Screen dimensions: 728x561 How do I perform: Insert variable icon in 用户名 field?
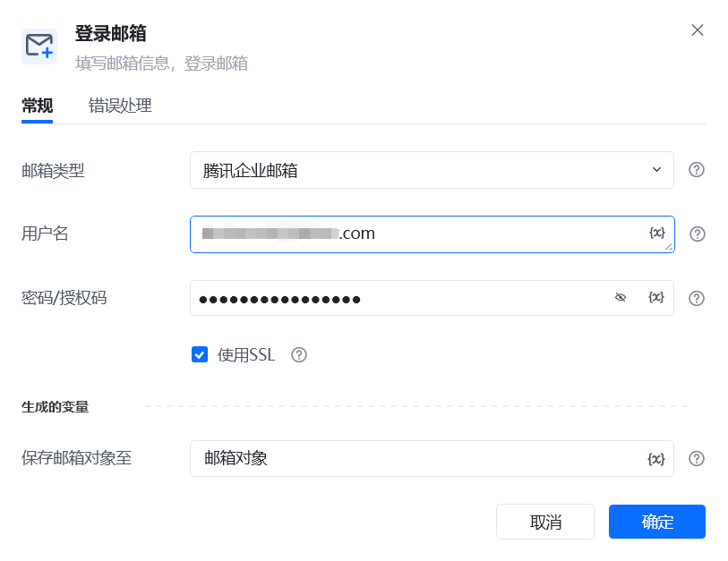(657, 233)
